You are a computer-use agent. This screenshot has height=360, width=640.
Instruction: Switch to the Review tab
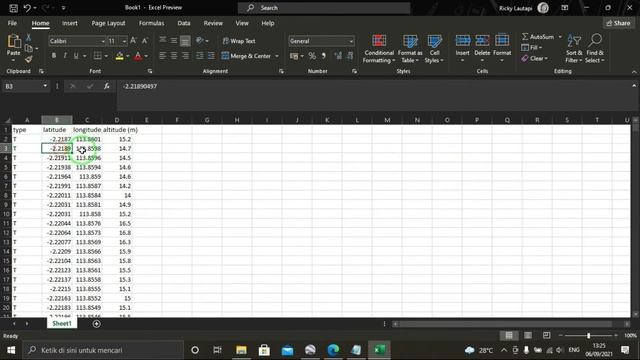click(x=213, y=23)
